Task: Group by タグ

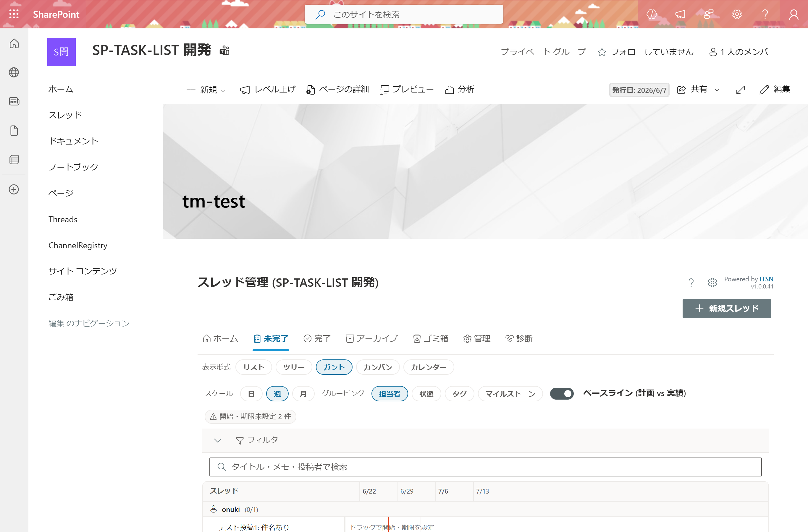Action: (x=459, y=394)
